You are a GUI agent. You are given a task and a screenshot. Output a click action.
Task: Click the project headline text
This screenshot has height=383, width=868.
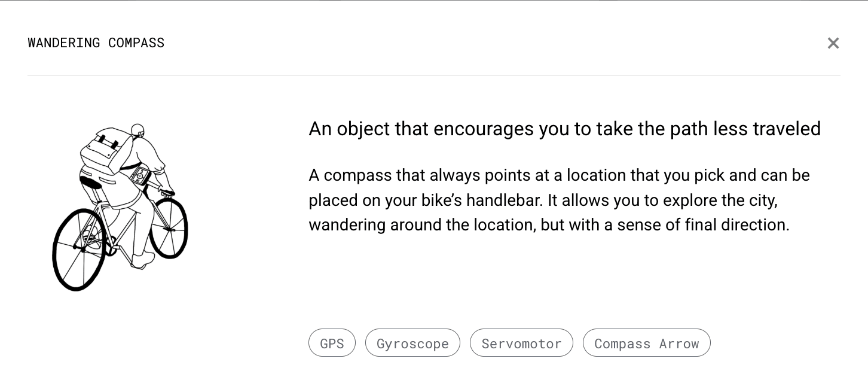564,129
